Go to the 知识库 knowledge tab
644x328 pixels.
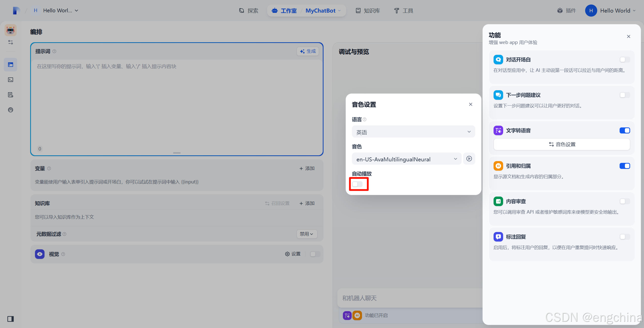[368, 11]
